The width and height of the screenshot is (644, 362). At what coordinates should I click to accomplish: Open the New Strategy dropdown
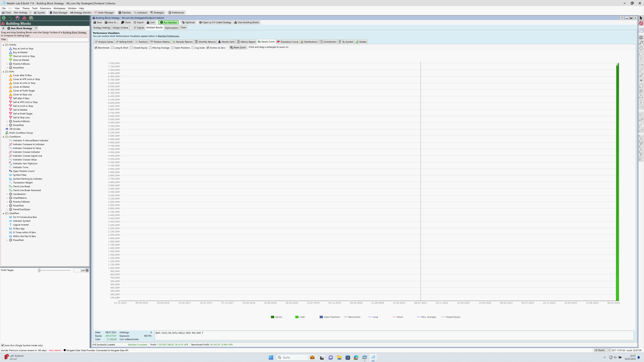(x=23, y=12)
